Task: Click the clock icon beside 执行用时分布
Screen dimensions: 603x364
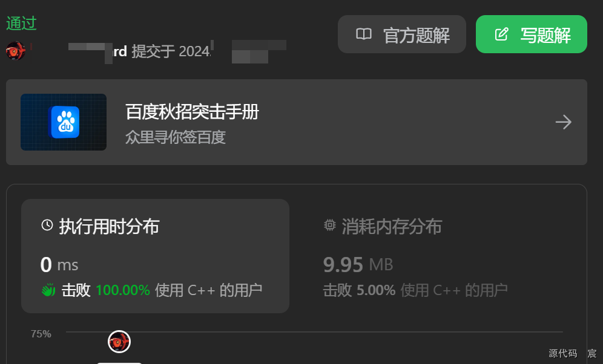Action: (47, 225)
